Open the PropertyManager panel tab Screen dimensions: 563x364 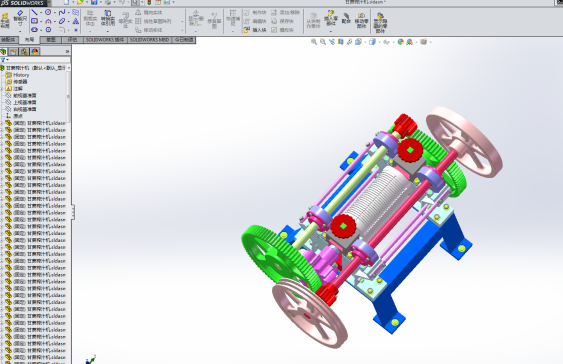14,52
